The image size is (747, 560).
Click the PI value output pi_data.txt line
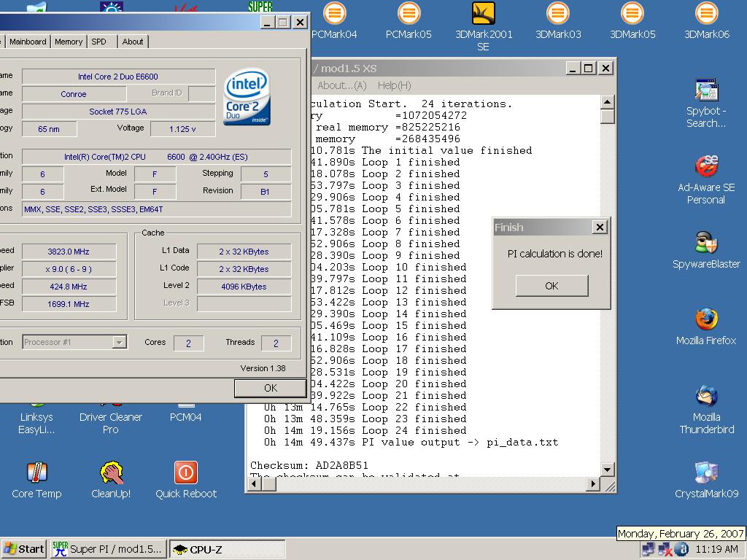[x=411, y=443]
